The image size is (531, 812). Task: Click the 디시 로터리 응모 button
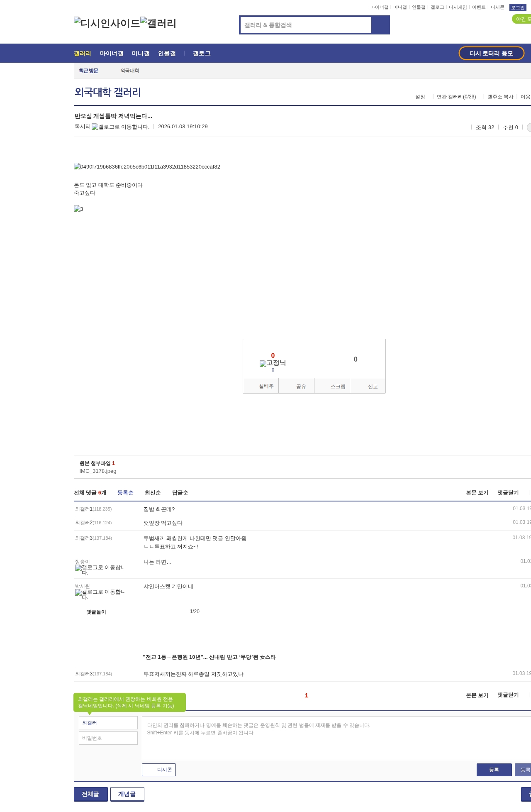pos(491,53)
